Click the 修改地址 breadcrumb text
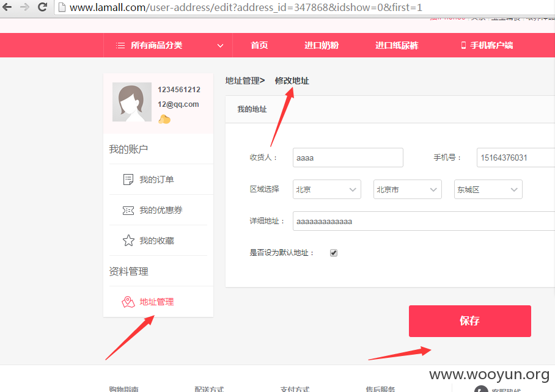Image resolution: width=555 pixels, height=392 pixels. pos(292,81)
